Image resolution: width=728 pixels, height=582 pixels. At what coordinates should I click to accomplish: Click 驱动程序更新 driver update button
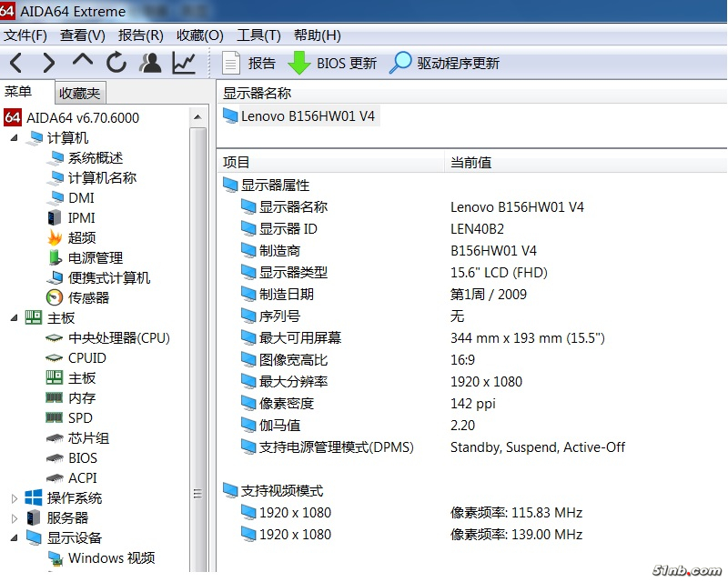(445, 64)
